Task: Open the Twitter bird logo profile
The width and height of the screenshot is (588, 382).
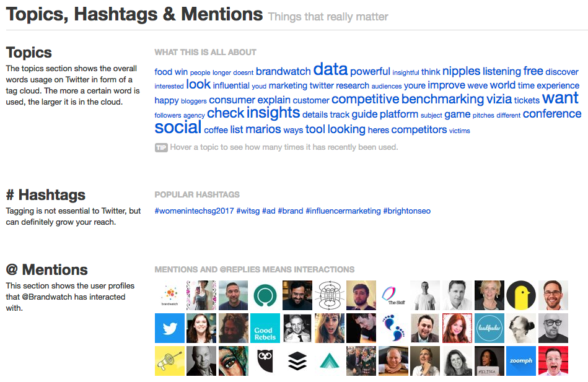Action: click(x=170, y=328)
